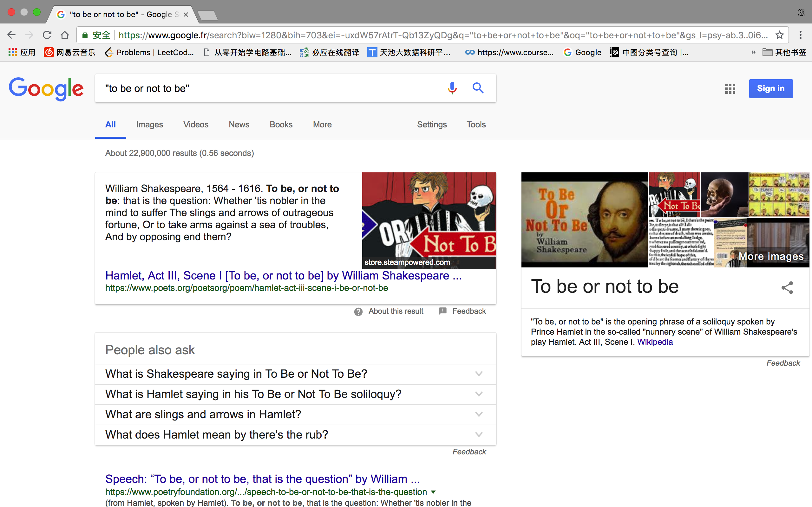Open Hamlet Act III Scene I poem link

(283, 275)
